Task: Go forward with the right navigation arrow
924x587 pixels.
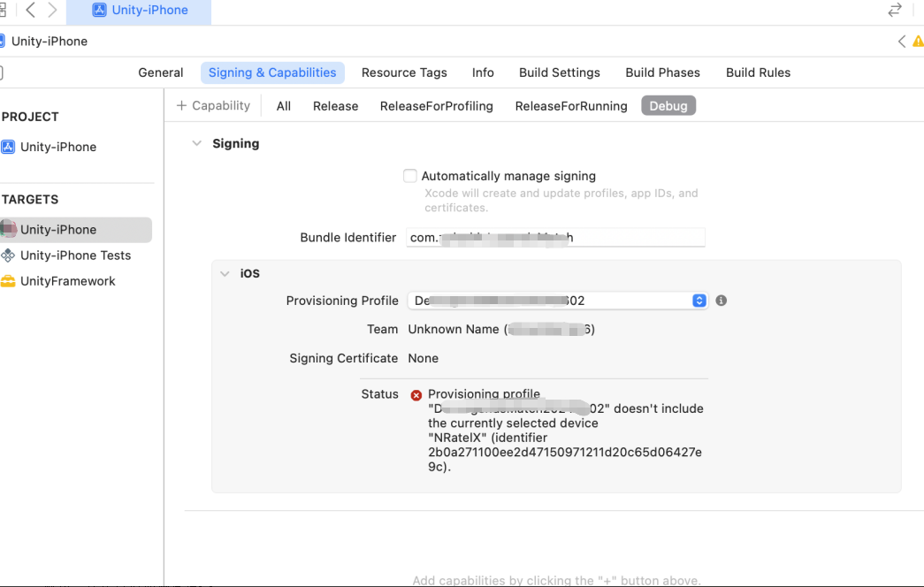Action: click(52, 10)
